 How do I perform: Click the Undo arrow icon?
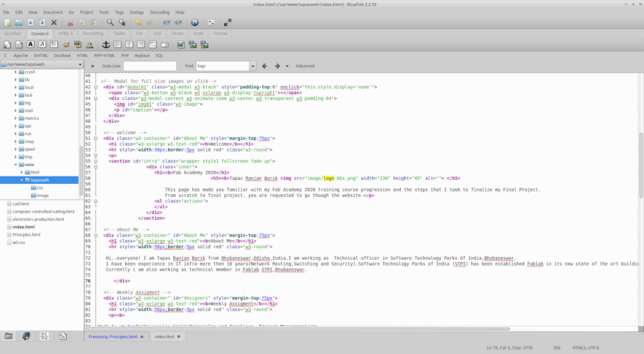coord(139,23)
